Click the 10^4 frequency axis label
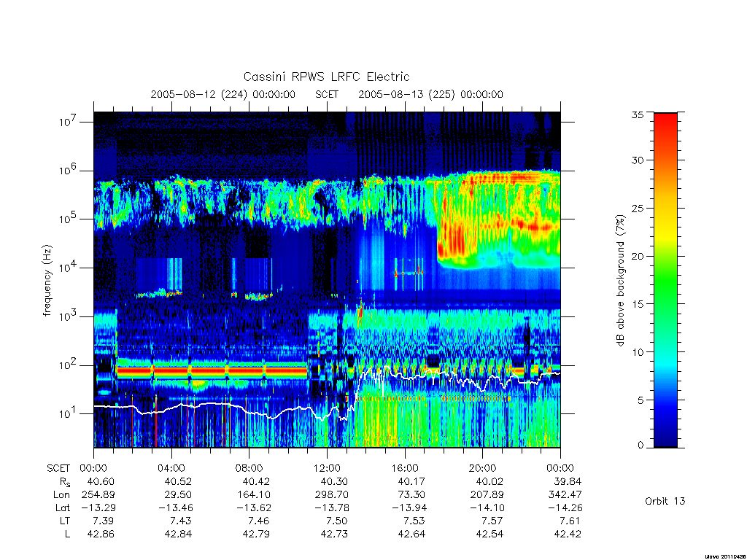 pos(67,267)
